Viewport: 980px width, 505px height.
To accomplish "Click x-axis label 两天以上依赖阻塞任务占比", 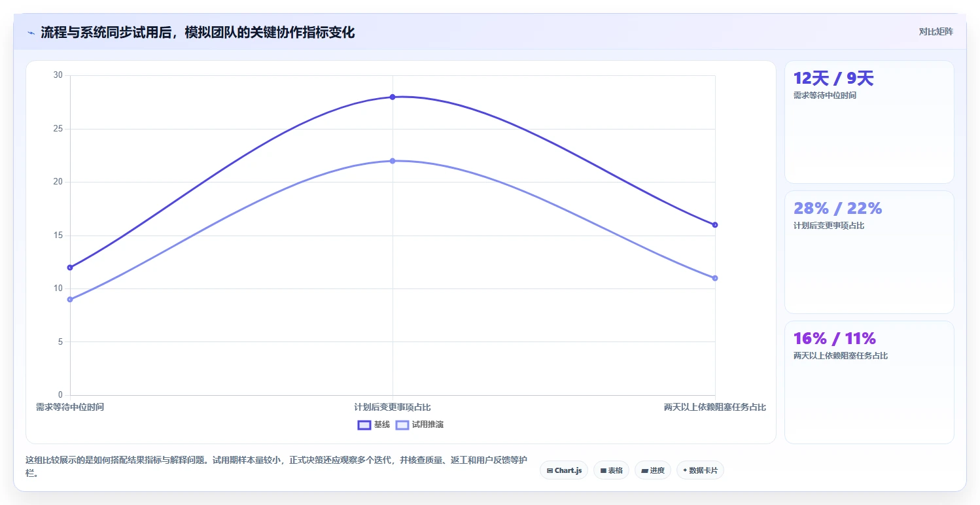I will 715,407.
